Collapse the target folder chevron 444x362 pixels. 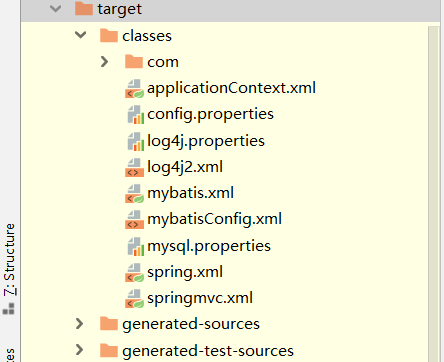55,9
